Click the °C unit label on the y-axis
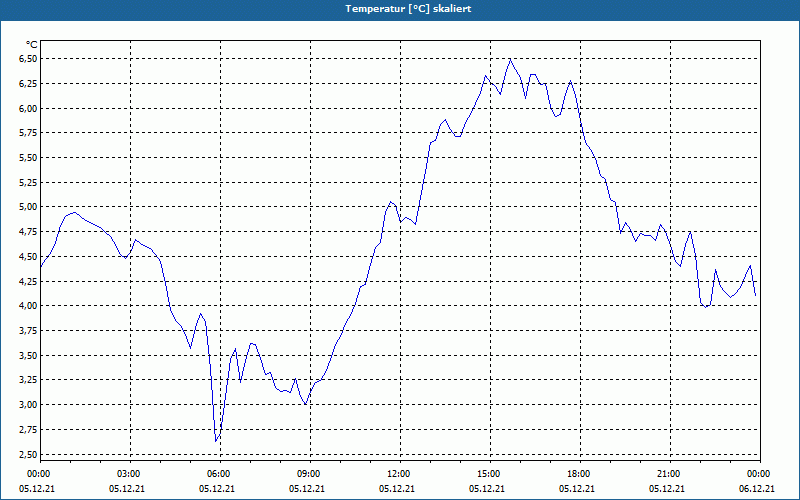The height and width of the screenshot is (500, 800). [32, 45]
